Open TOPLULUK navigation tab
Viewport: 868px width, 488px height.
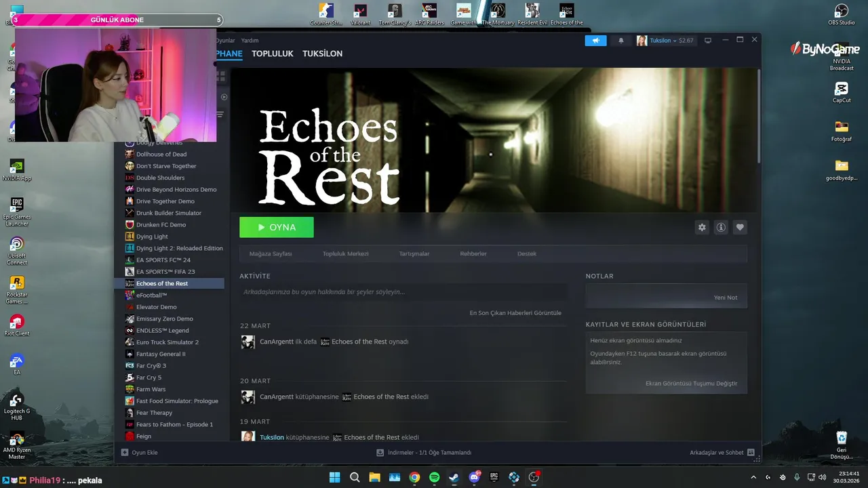coord(273,54)
